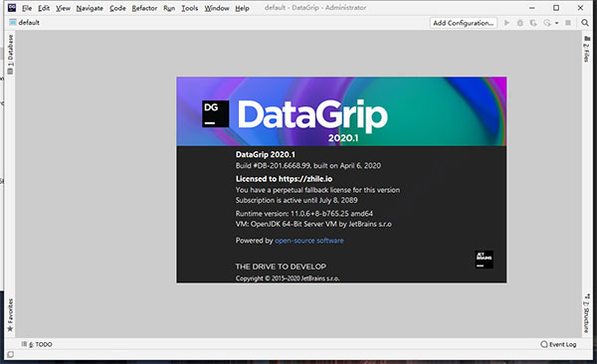The height and width of the screenshot is (364, 597).
Task: Toggle the Favorites tool window
Action: (x=10, y=315)
